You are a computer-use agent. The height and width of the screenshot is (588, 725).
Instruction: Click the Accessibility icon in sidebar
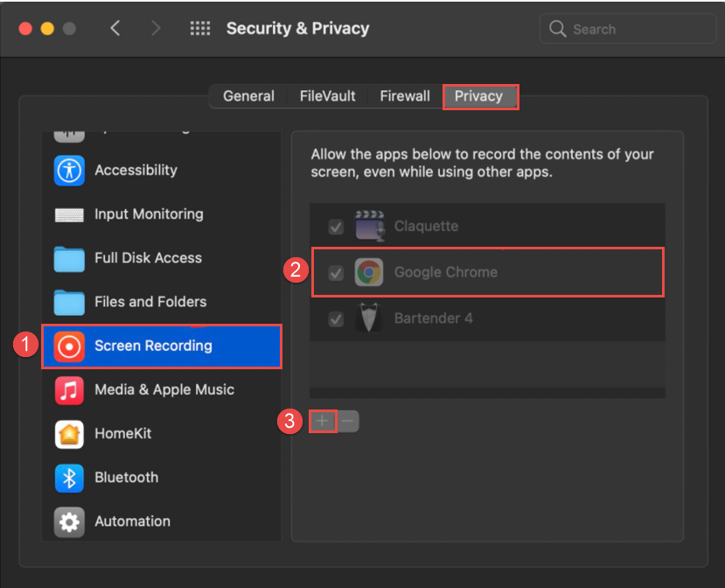coord(69,171)
